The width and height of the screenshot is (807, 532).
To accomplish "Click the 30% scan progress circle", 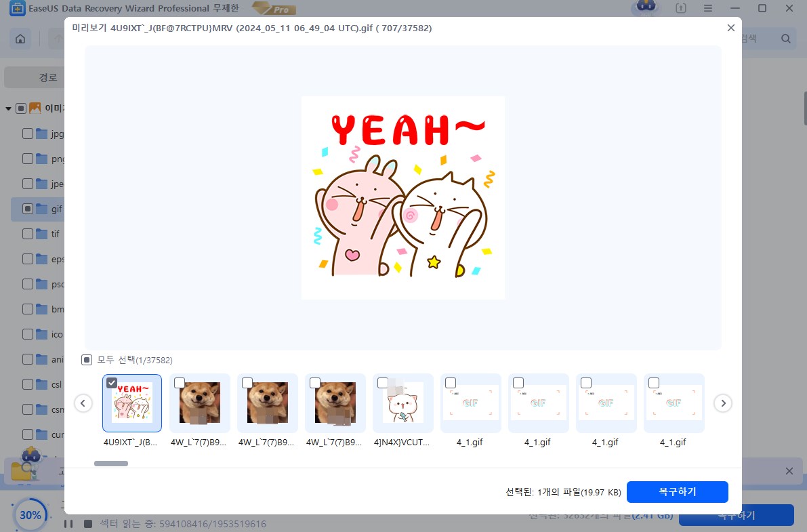I will pyautogui.click(x=30, y=514).
